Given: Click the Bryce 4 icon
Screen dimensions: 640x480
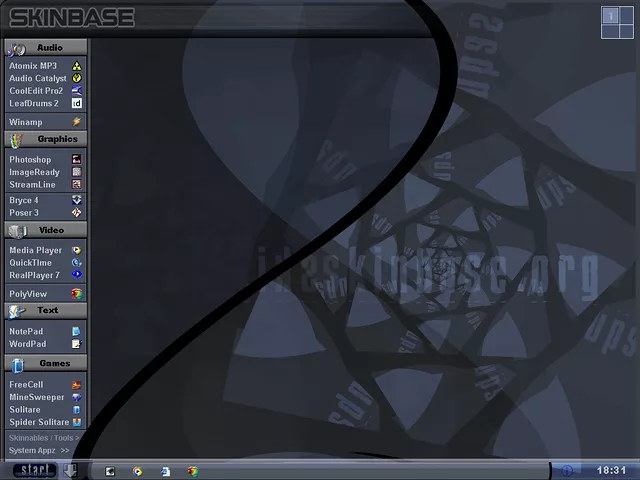Looking at the screenshot, I should [77, 200].
